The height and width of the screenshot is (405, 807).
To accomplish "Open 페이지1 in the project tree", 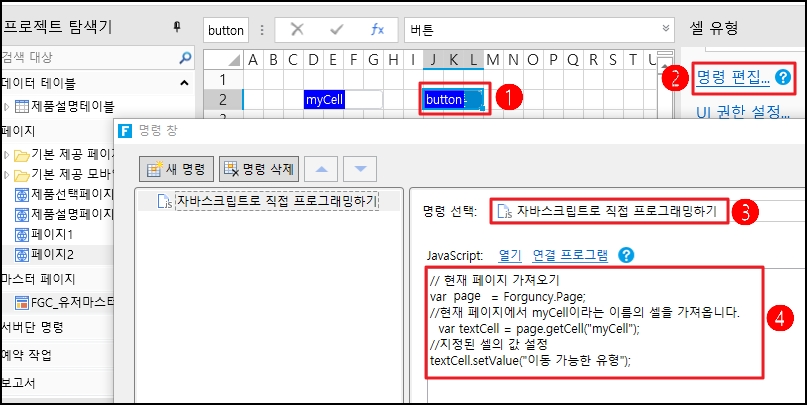I will point(50,235).
